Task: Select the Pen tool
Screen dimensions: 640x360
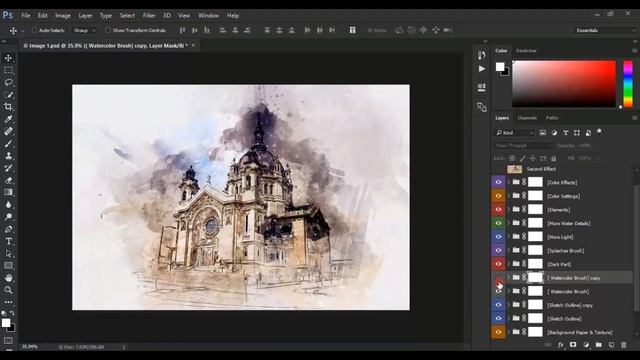Action: 8,229
